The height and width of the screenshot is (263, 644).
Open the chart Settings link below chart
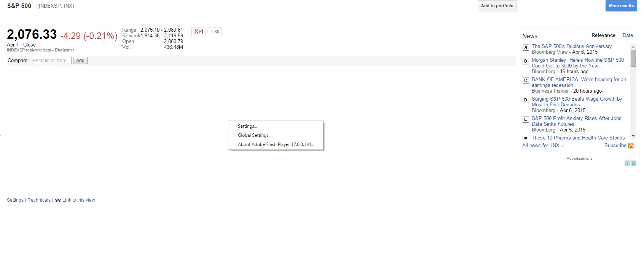(15, 200)
